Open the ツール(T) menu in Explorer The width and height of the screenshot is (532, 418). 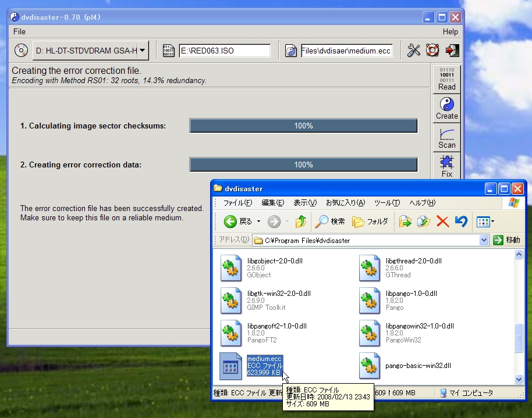(x=387, y=203)
